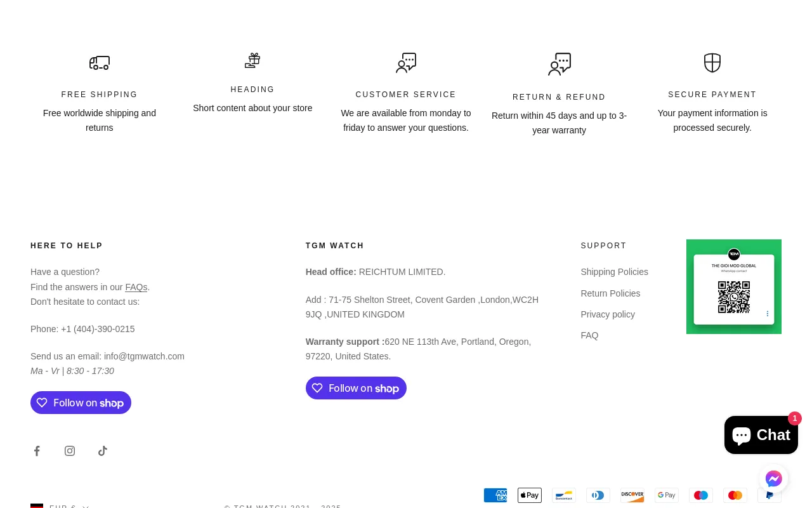Image resolution: width=812 pixels, height=508 pixels.
Task: Click the underlined FAQs link
Action: 136,287
